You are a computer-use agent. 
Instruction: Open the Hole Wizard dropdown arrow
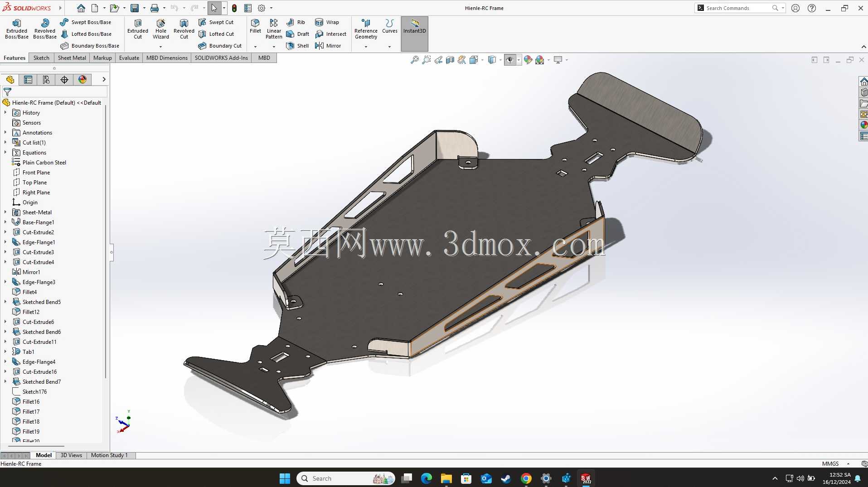160,47
